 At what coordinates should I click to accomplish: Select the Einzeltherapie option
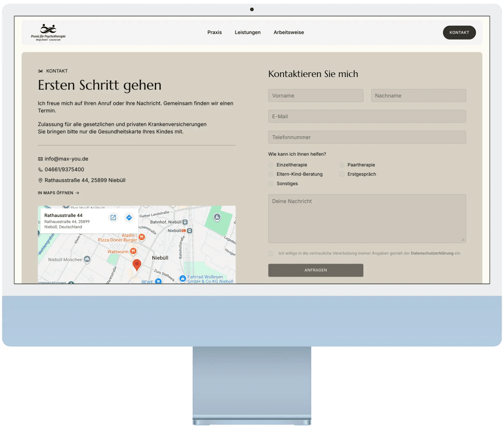pyautogui.click(x=271, y=165)
